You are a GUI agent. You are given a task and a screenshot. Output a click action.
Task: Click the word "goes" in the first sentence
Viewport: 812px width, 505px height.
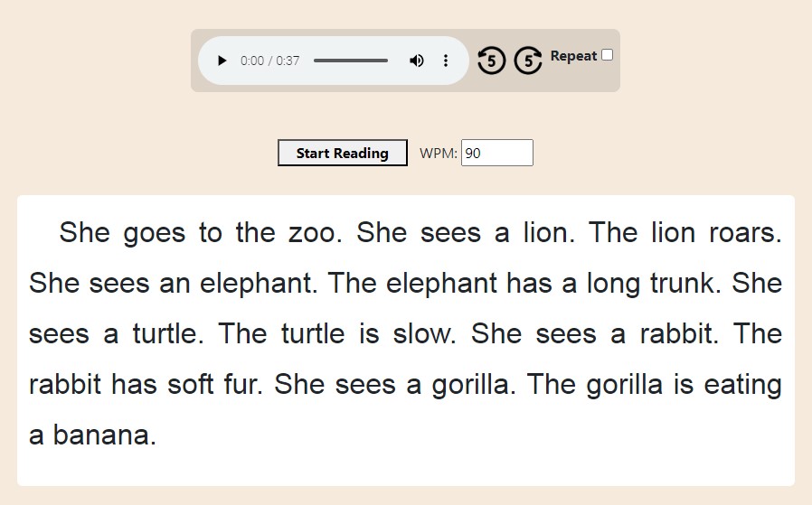(154, 233)
